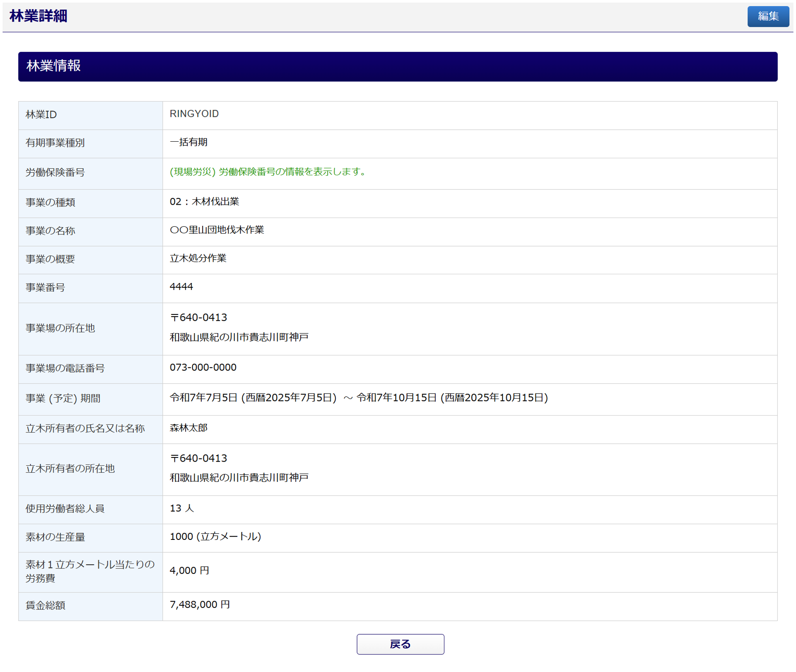
Task: Click the 林業詳細 page title
Action: coord(38,16)
